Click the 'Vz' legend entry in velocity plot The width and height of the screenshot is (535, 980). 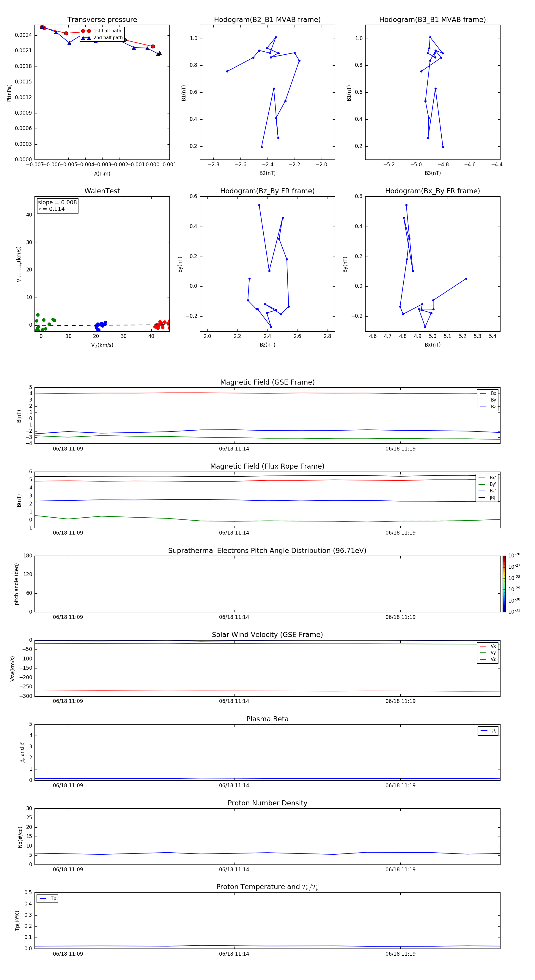click(x=488, y=659)
